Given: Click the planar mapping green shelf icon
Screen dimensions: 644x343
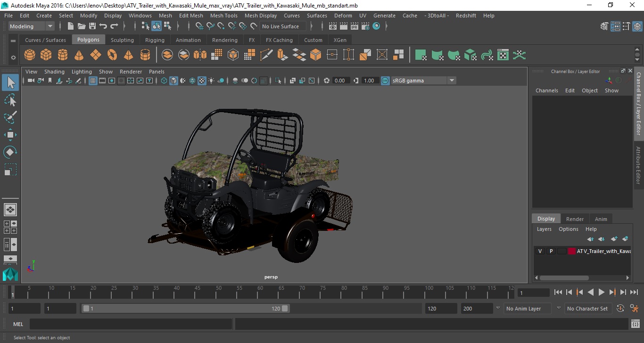Looking at the screenshot, I should click(421, 55).
